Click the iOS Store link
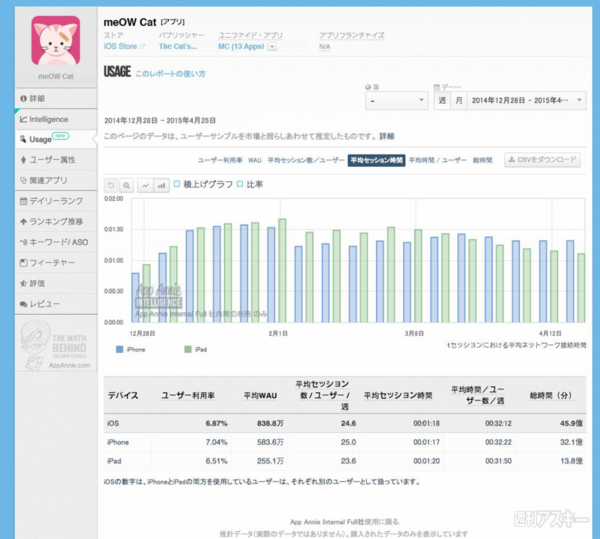 [x=120, y=46]
